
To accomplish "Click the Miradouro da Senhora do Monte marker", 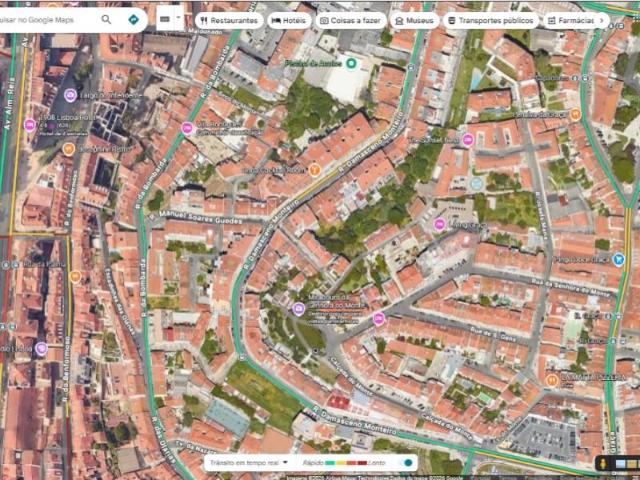I will pos(298,309).
